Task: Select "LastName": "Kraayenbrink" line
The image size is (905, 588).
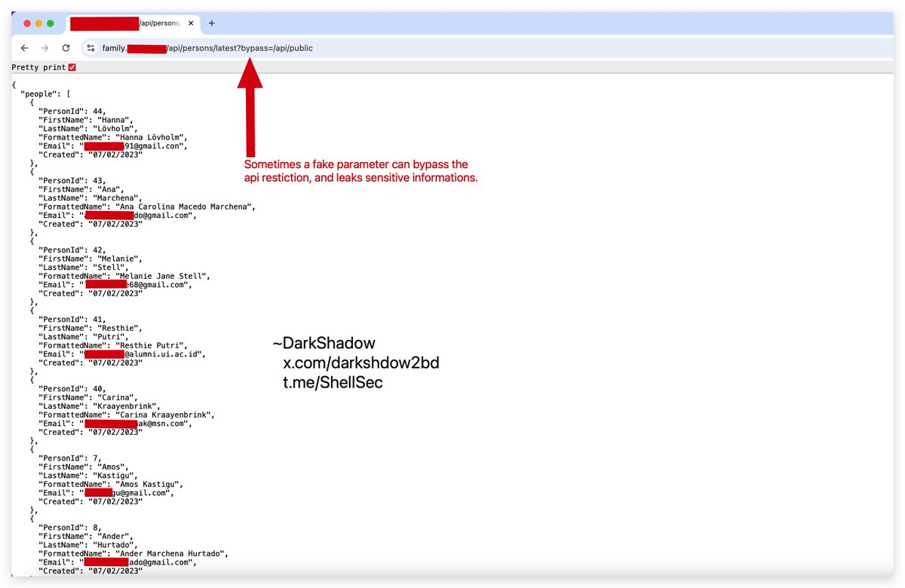Action: tap(100, 406)
